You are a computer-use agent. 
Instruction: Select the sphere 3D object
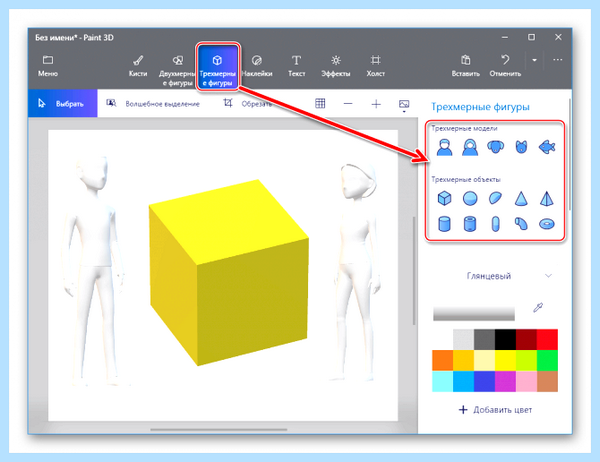[x=470, y=198]
